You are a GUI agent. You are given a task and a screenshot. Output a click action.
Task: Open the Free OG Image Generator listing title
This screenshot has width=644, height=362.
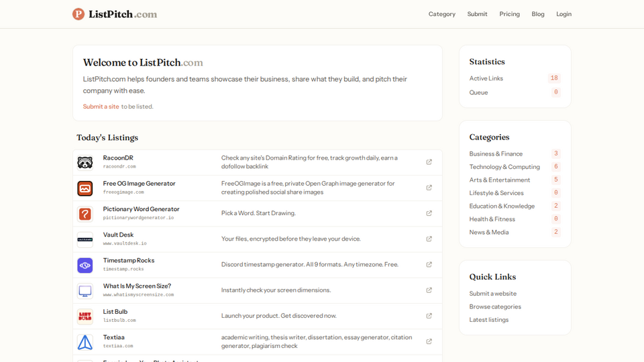pos(140,184)
